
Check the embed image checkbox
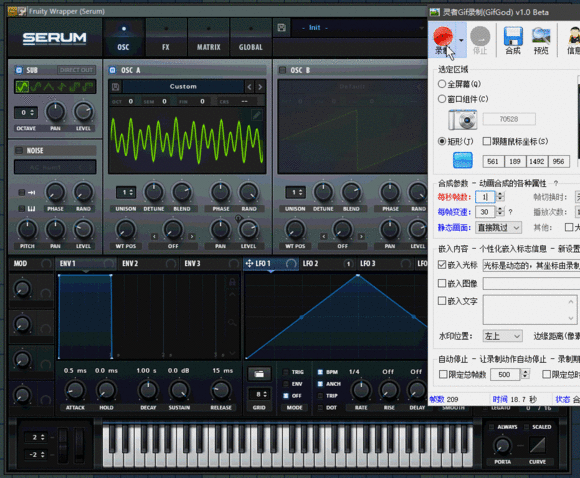442,283
